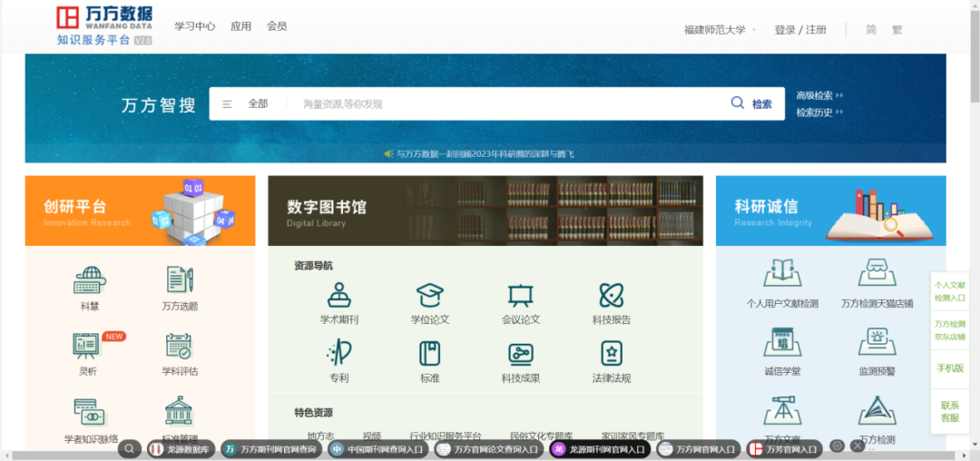Open the 灵析 analysis icon

point(87,346)
